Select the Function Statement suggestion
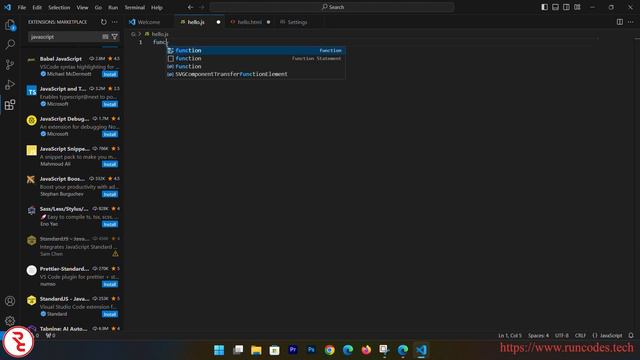Screen dimensions: 640x360 [x=256, y=58]
